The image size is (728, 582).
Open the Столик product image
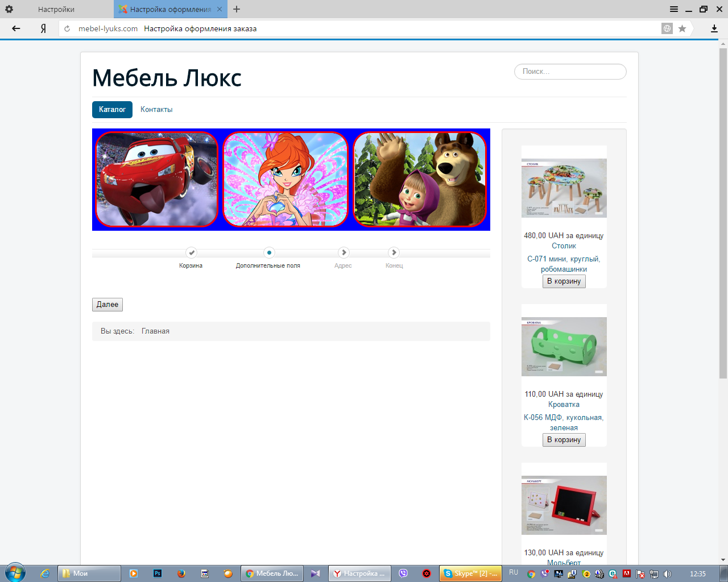pos(564,188)
